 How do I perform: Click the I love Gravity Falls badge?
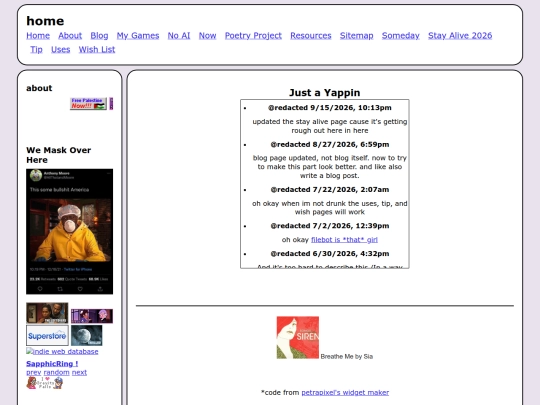coord(45,383)
